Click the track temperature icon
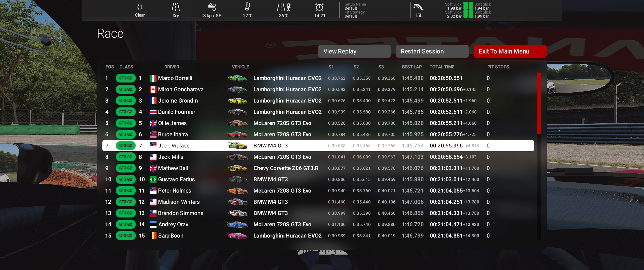The height and width of the screenshot is (270, 644). click(x=284, y=7)
